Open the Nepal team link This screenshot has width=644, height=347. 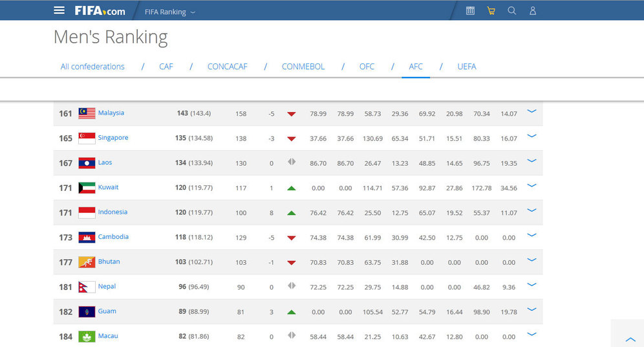click(x=107, y=287)
